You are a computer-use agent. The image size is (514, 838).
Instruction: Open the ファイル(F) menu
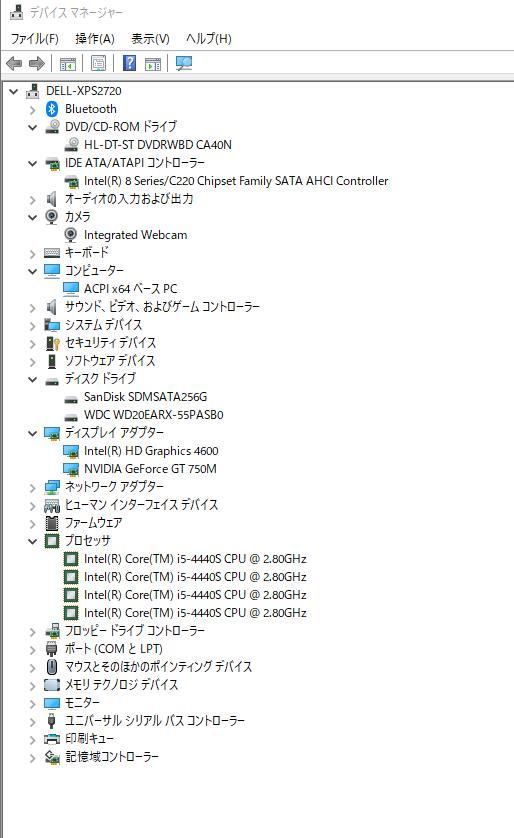point(34,38)
